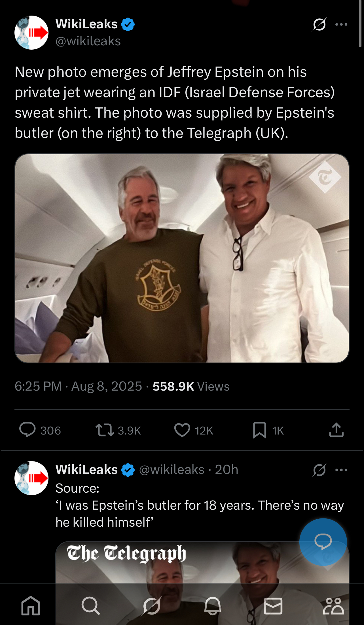Open the Grok icon on source reply
The width and height of the screenshot is (364, 625).
[319, 470]
